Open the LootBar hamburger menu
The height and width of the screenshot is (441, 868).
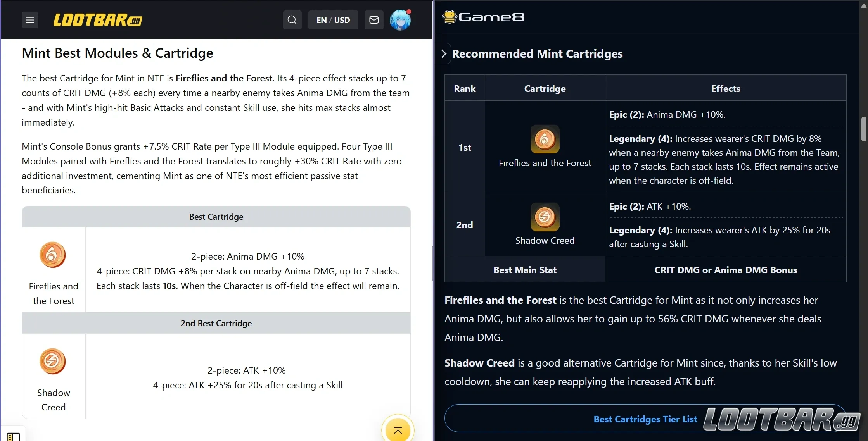tap(30, 20)
